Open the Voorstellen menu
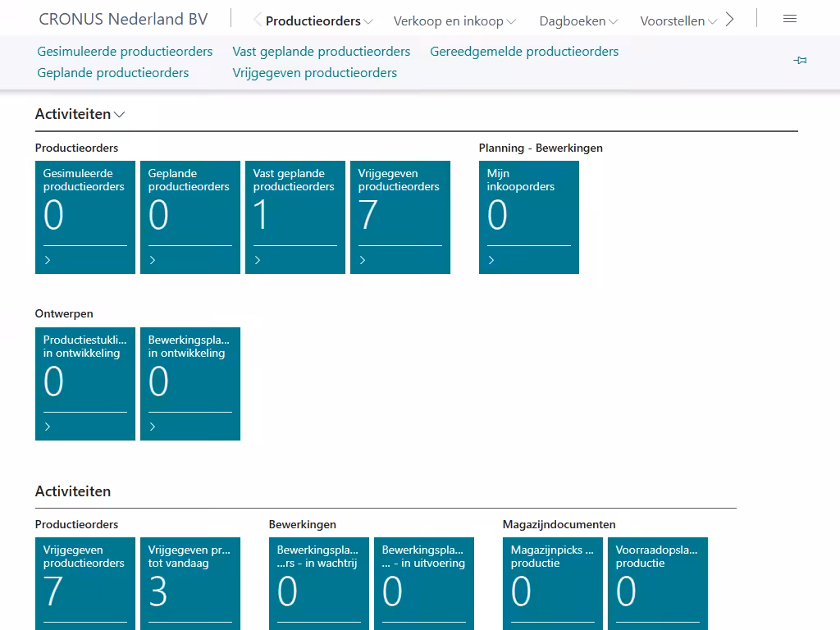 [678, 21]
